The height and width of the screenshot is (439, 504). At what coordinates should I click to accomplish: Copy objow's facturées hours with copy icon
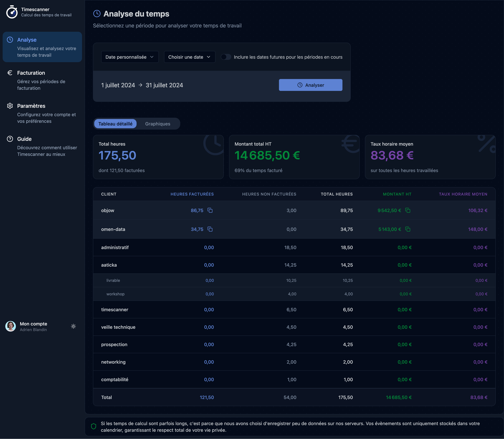click(x=210, y=210)
